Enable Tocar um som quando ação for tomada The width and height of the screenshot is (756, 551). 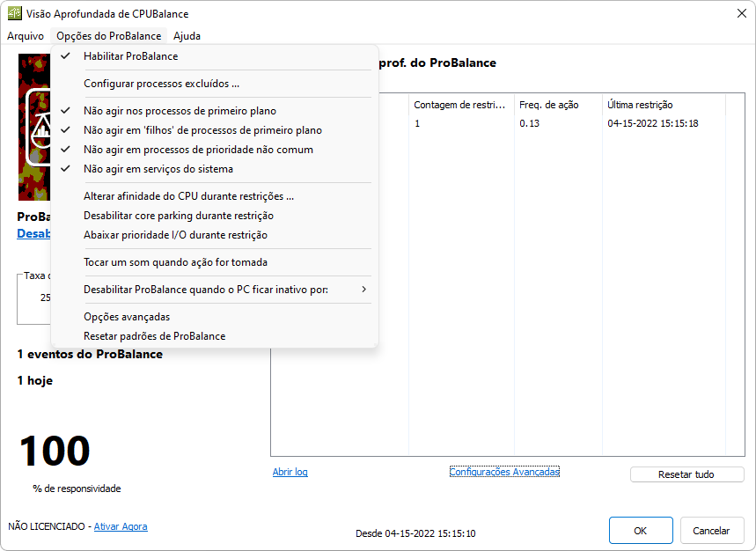[x=175, y=262]
